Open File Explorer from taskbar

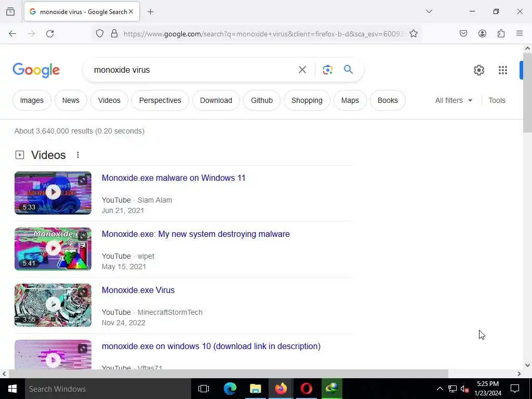pyautogui.click(x=255, y=389)
